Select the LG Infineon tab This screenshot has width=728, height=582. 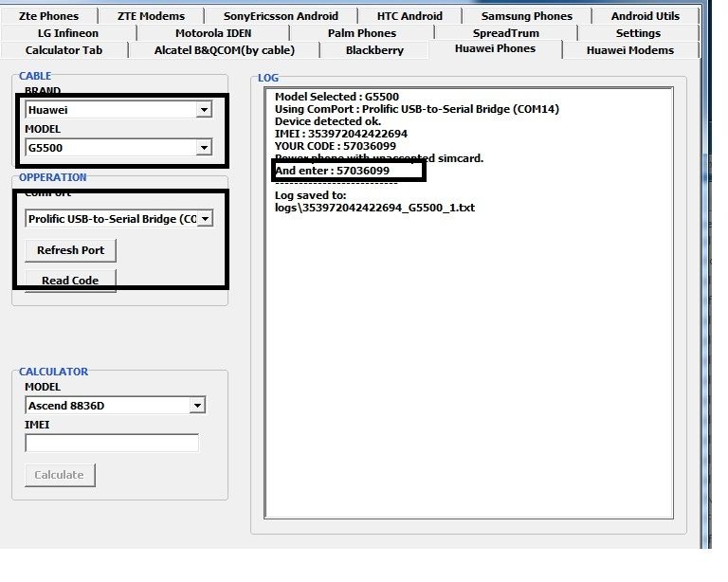67,33
